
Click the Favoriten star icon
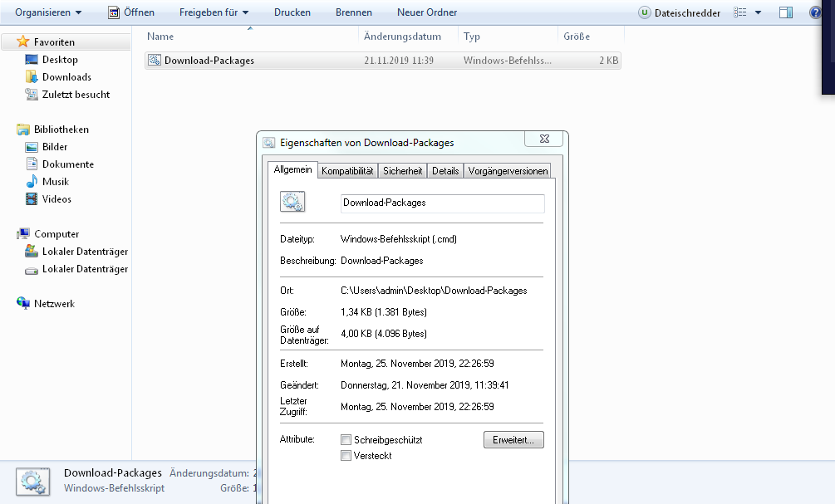(x=23, y=42)
